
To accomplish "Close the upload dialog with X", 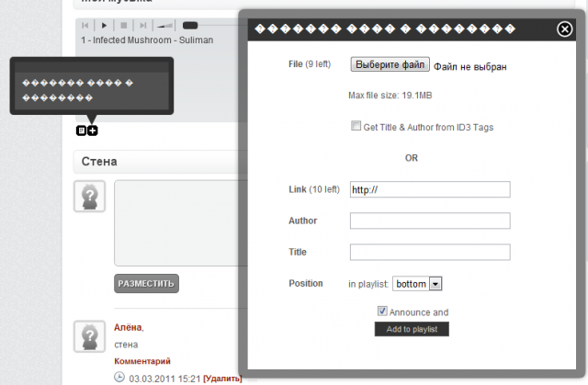I will tap(564, 28).
